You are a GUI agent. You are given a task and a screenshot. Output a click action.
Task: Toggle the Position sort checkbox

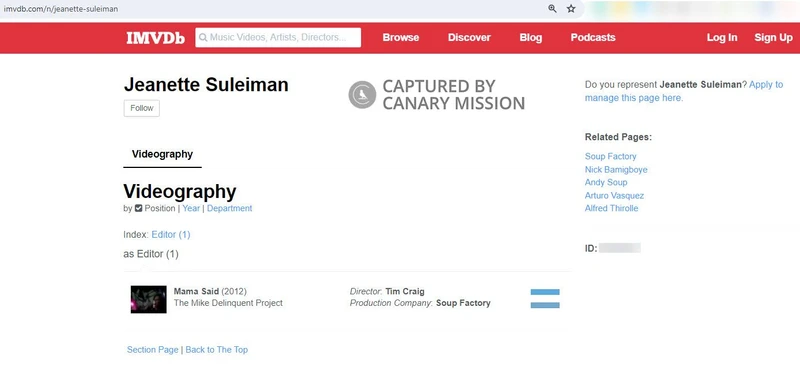pos(139,209)
